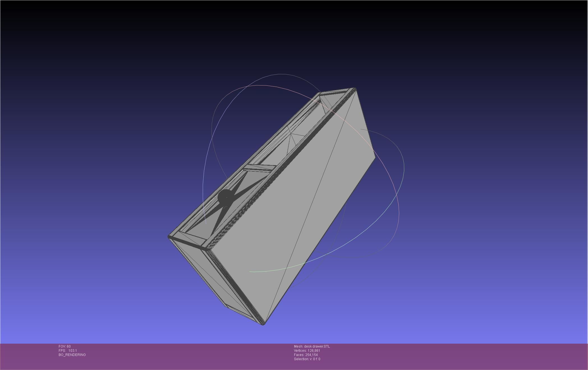Click the 'BO_RENDERING' label
This screenshot has width=588, height=370.
point(72,355)
